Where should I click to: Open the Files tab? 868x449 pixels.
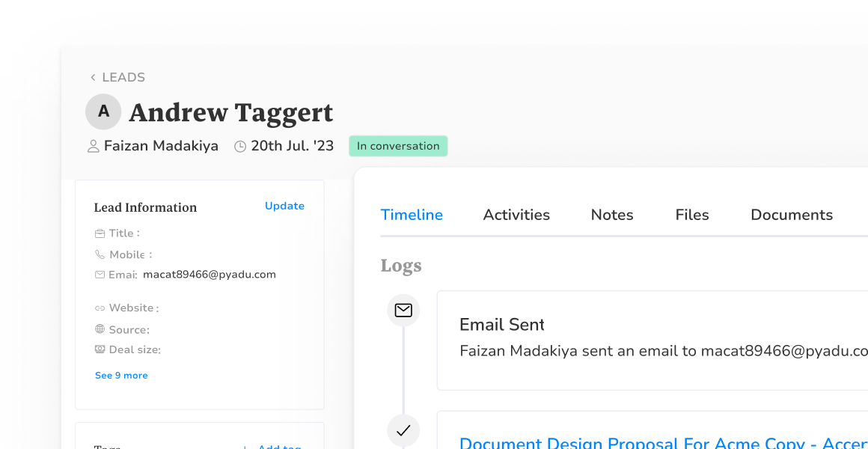pos(692,215)
